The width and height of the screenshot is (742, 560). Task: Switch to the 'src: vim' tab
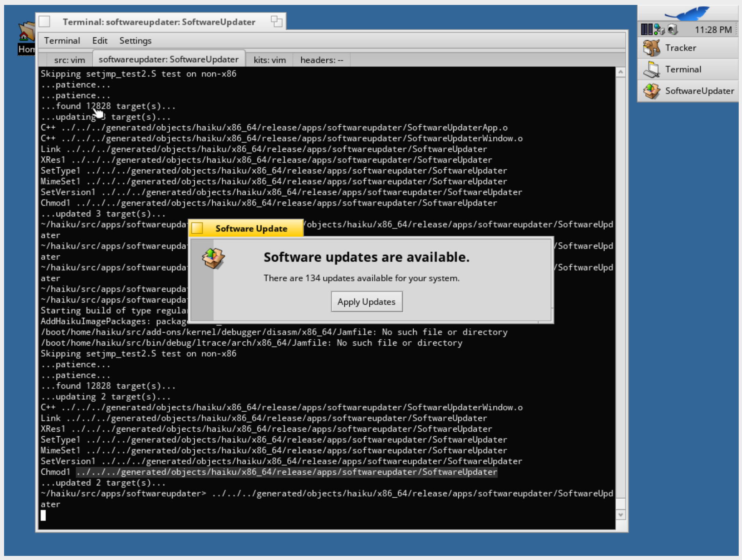point(69,60)
